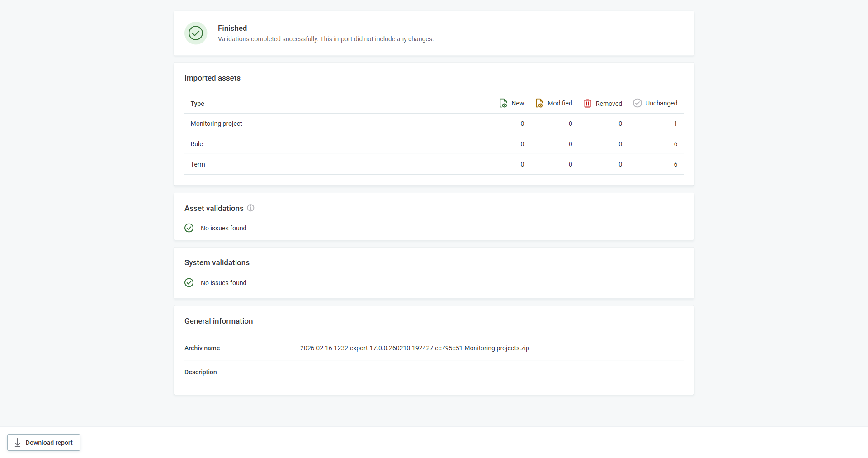Viewport: 868px width, 458px height.
Task: Toggle the Removed column filter
Action: pos(603,103)
